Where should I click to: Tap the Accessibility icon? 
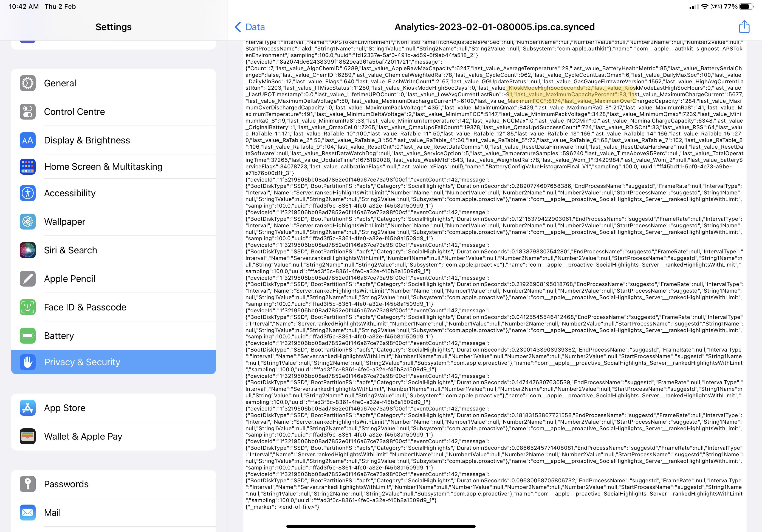27,193
